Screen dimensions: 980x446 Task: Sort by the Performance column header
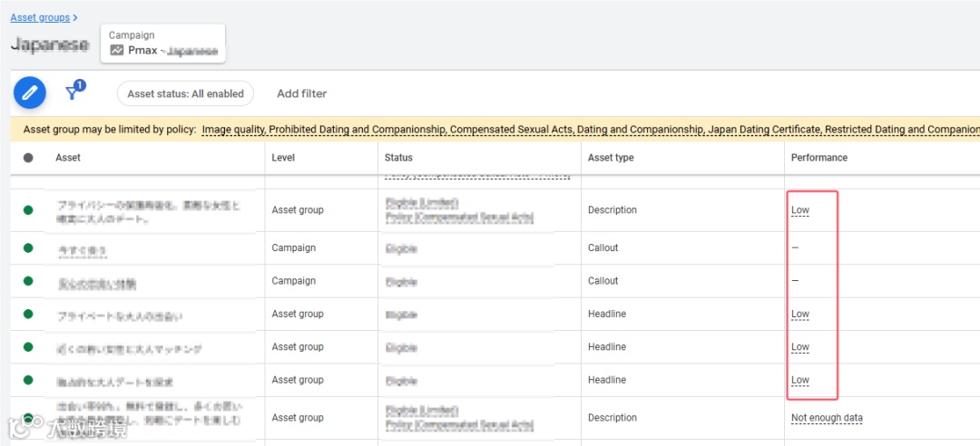pyautogui.click(x=818, y=158)
